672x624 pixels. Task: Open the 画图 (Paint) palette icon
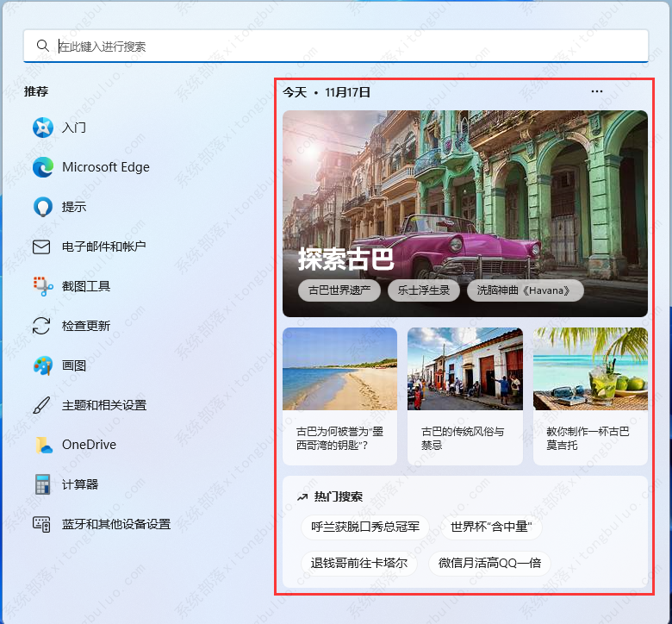click(x=42, y=365)
